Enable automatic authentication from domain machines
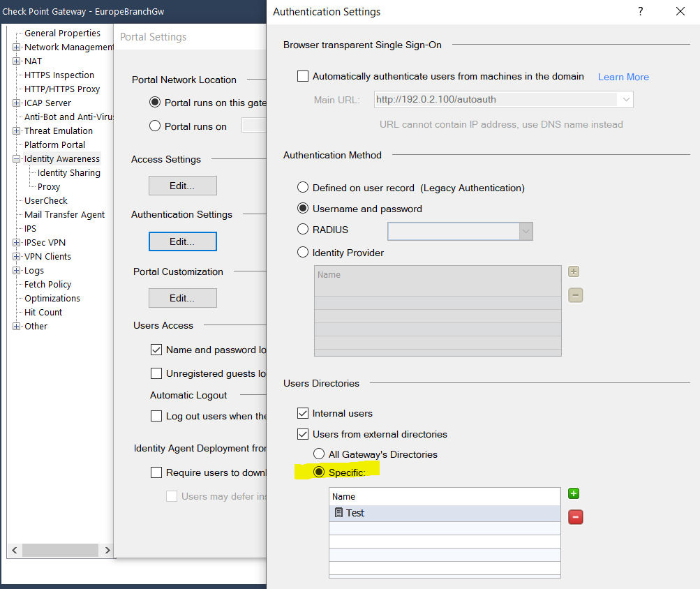Viewport: 700px width, 589px height. (304, 76)
